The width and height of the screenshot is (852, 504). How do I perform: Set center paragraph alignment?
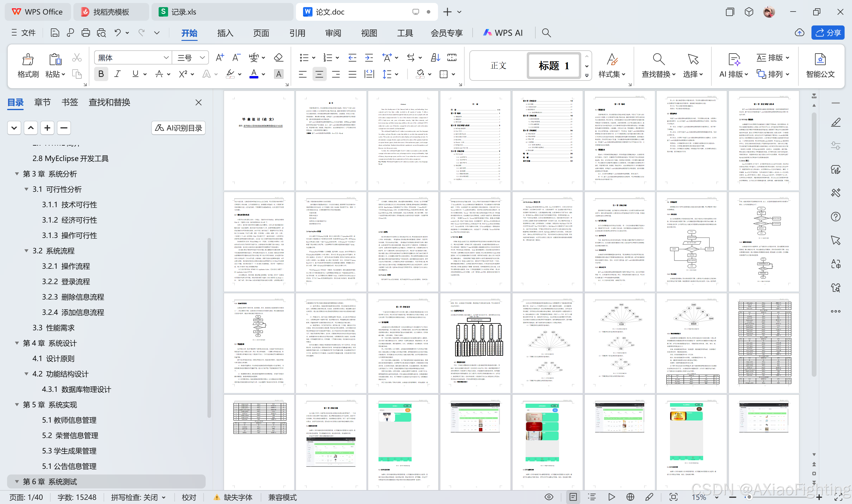click(x=319, y=74)
